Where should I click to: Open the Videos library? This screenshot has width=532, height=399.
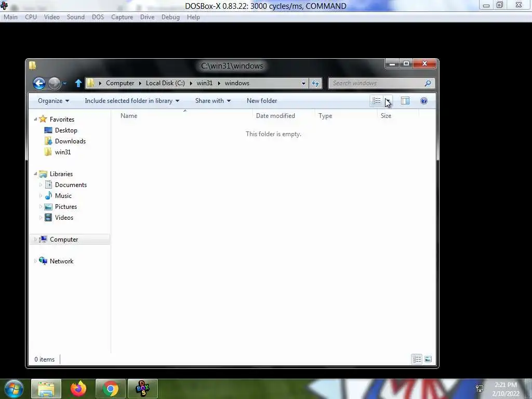click(64, 218)
